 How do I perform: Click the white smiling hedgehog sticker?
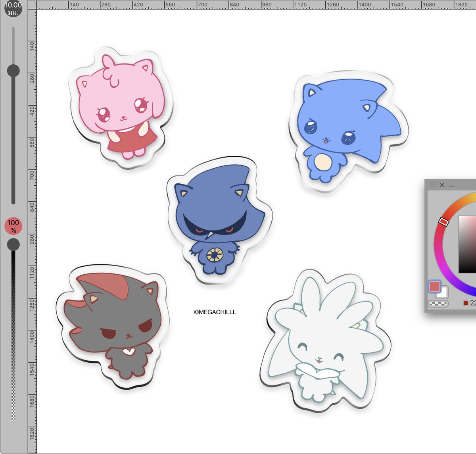325,341
